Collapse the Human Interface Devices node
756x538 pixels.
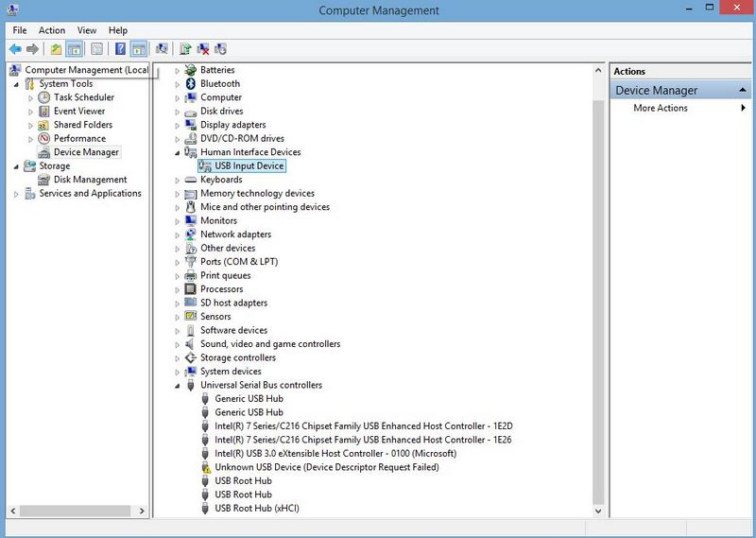pyautogui.click(x=177, y=152)
